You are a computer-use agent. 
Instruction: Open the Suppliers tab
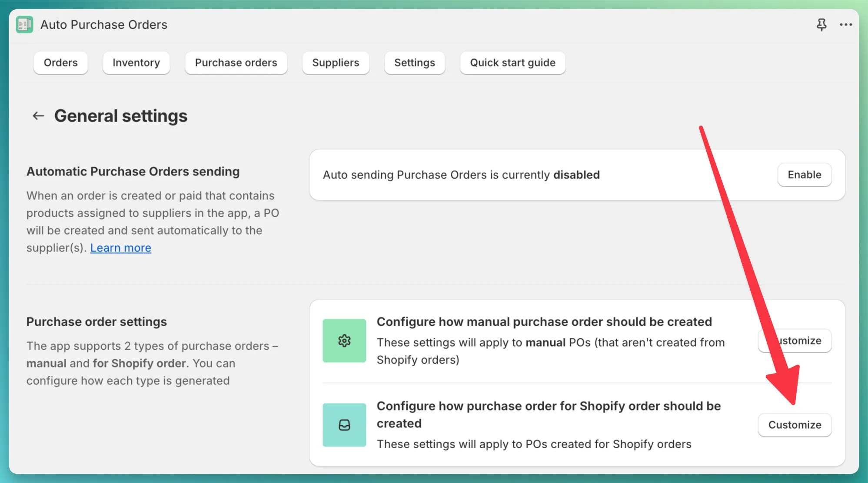(336, 63)
